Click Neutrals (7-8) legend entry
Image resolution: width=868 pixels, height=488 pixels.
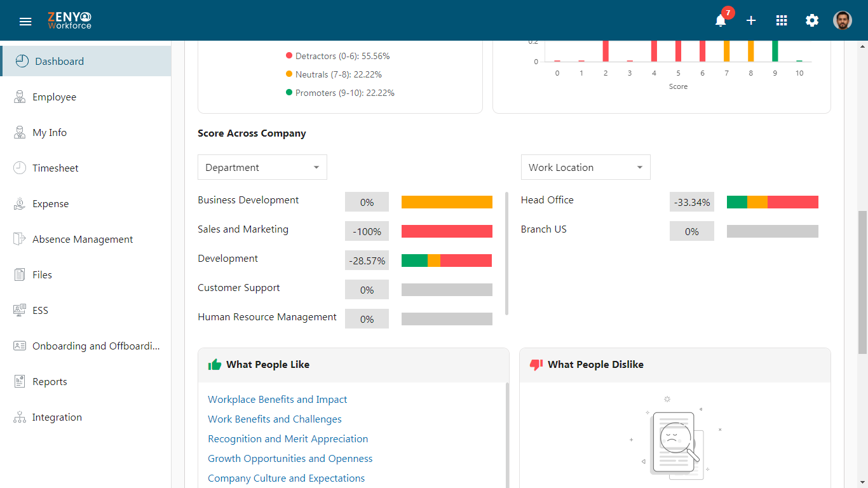click(x=334, y=74)
